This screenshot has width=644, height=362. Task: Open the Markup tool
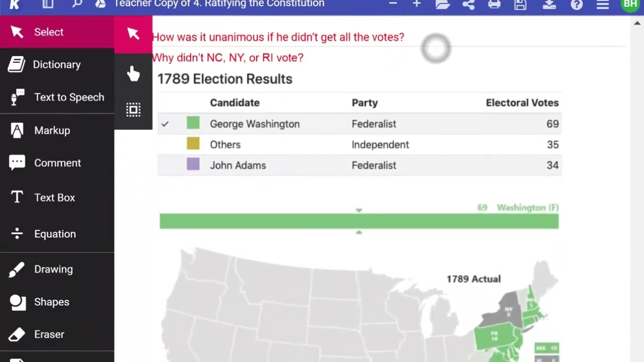pyautogui.click(x=52, y=130)
